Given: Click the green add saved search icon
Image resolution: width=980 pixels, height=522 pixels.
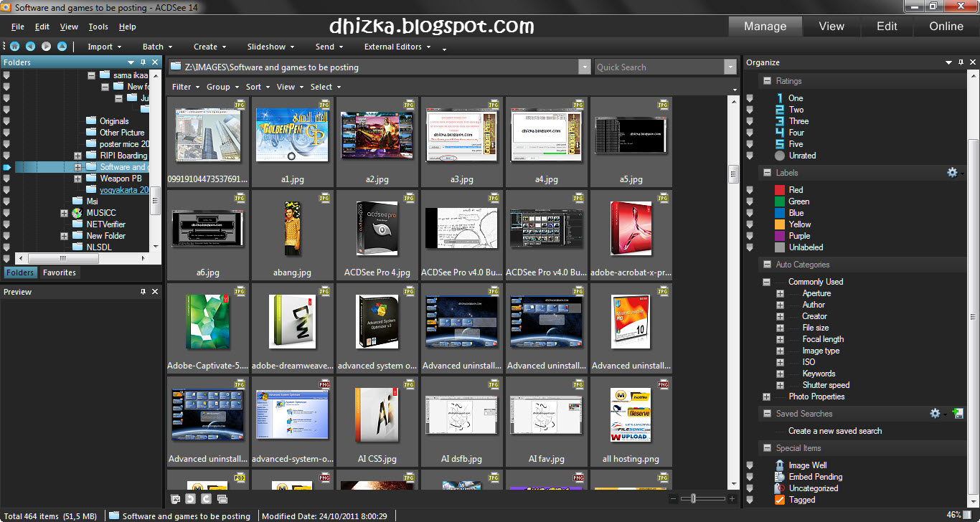Looking at the screenshot, I should (x=957, y=414).
